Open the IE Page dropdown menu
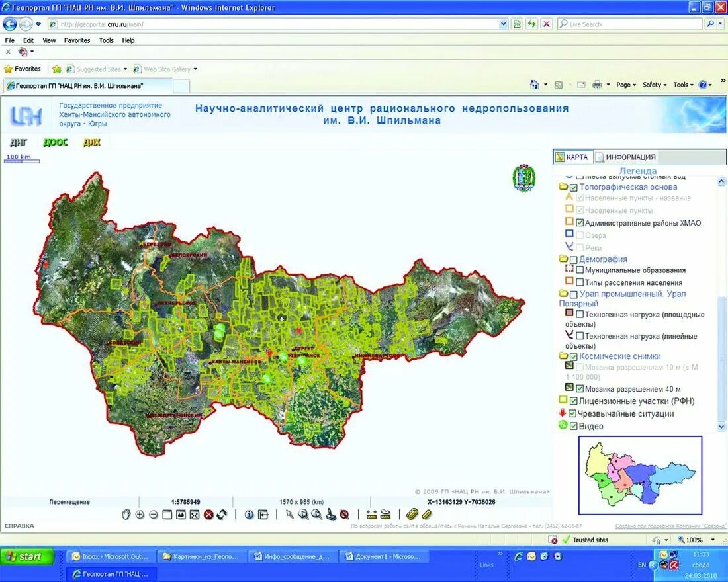Viewport: 728px width, 582px height. (x=626, y=85)
